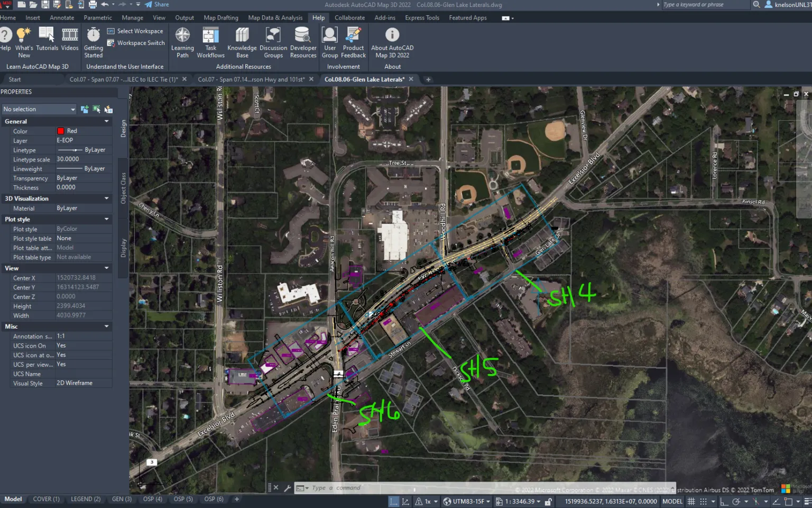Click the Quick Select icon in Properties
The image size is (812, 508).
pos(108,110)
